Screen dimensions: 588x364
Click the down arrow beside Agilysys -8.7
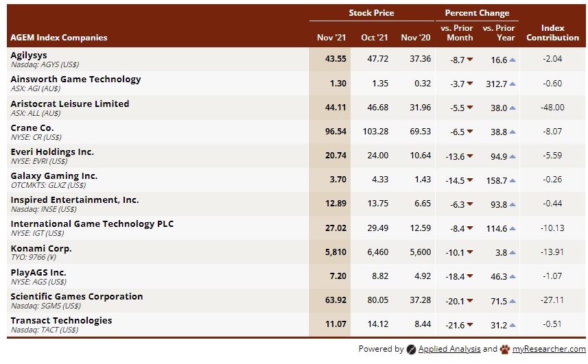[x=469, y=60]
